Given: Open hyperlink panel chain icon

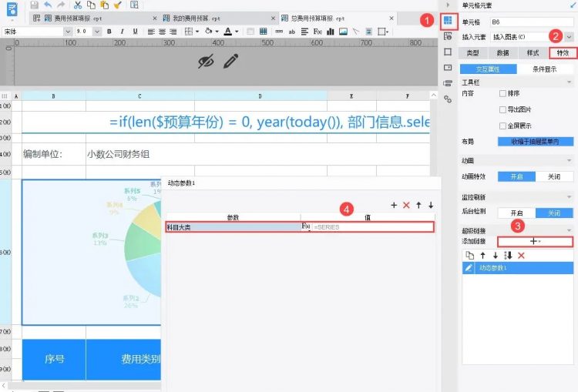Looking at the screenshot, I should coord(448,99).
